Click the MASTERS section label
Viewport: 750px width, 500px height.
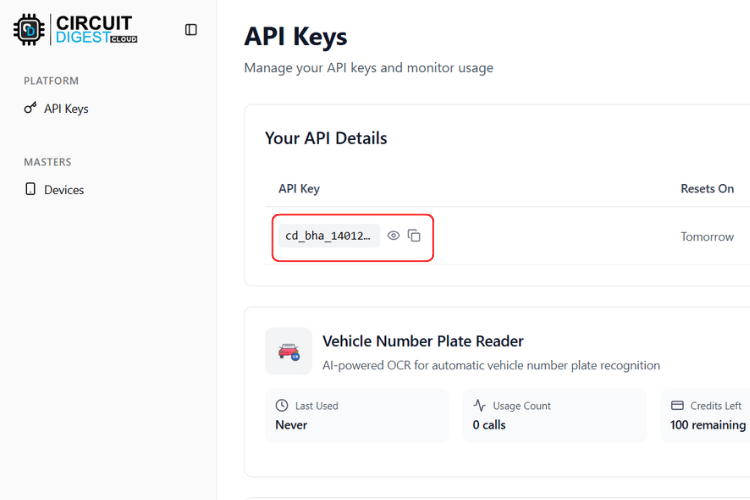click(47, 162)
